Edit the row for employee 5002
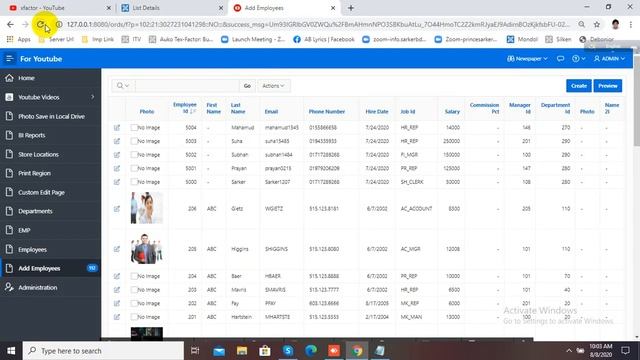 (117, 155)
